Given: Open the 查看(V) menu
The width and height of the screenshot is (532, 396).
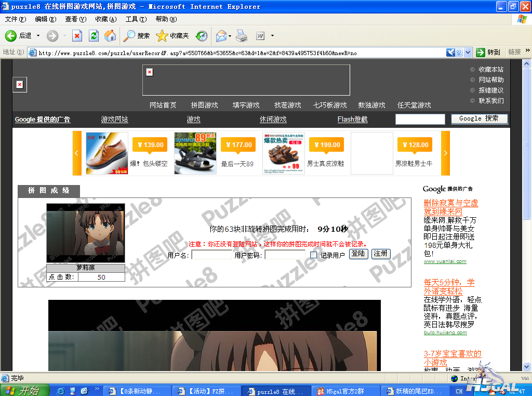Looking at the screenshot, I should tap(75, 19).
